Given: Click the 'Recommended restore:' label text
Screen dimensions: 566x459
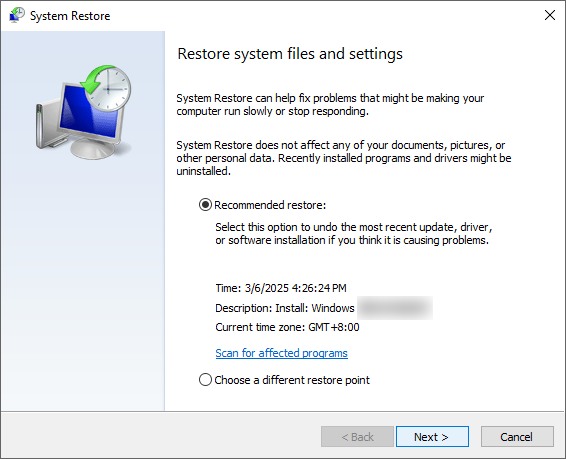Looking at the screenshot, I should pos(270,205).
